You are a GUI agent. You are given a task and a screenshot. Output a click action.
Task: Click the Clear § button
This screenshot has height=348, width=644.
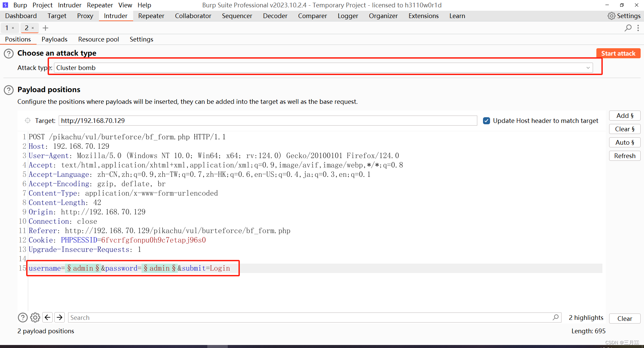pyautogui.click(x=625, y=129)
